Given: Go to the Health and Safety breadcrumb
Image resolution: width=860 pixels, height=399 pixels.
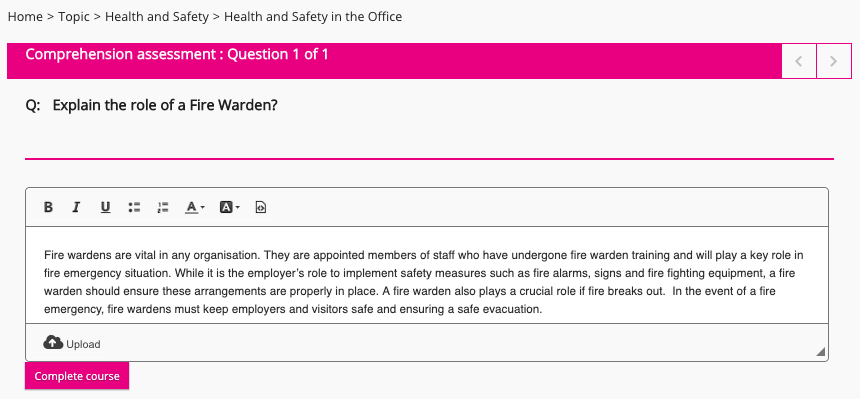Looking at the screenshot, I should pos(157,17).
